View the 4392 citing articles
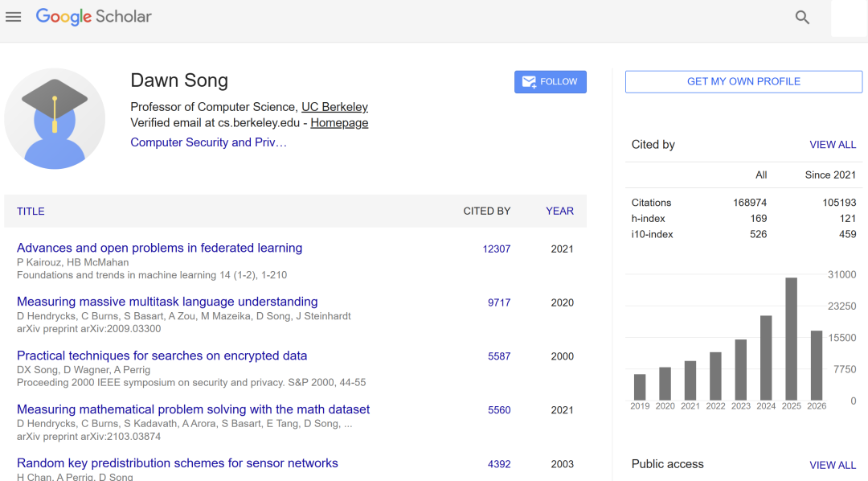 (499, 464)
